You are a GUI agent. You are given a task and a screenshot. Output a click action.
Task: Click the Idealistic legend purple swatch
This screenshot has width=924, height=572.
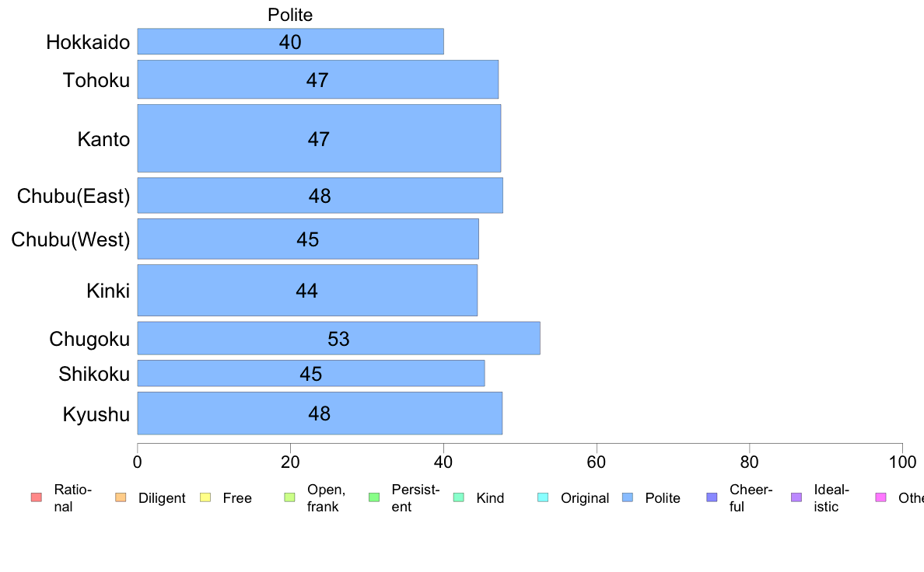796,497
